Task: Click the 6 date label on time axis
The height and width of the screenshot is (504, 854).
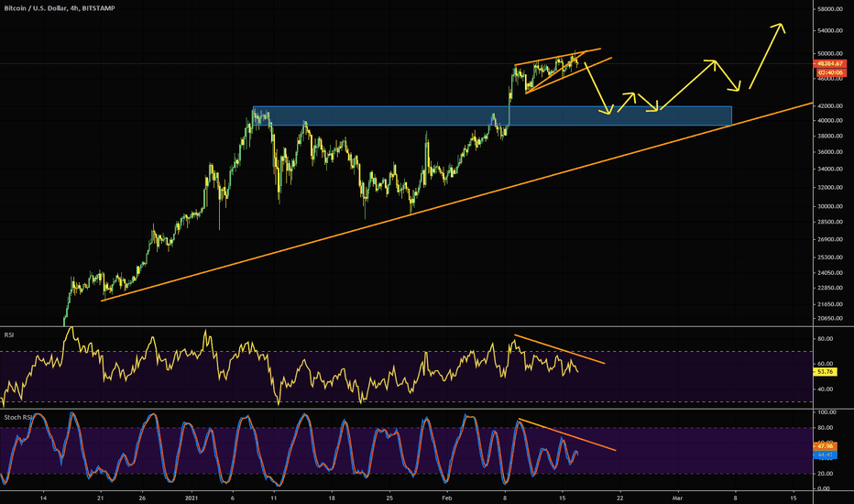Action: pyautogui.click(x=233, y=498)
